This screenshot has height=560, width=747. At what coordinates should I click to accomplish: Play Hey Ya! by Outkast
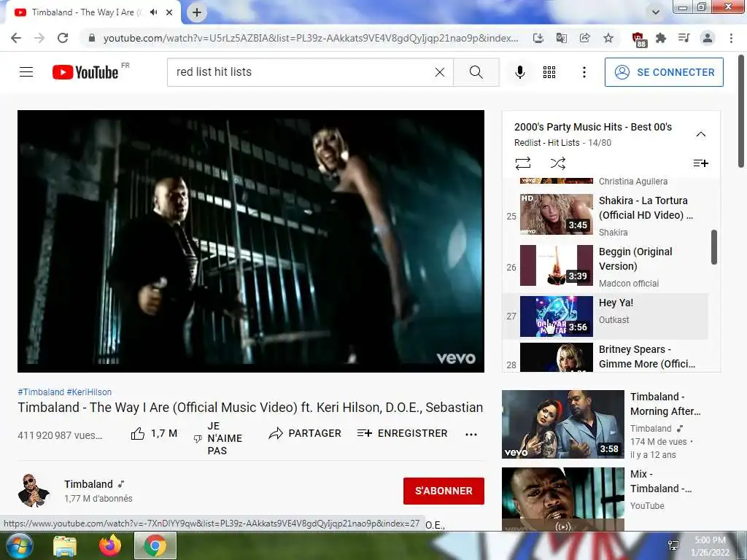pyautogui.click(x=606, y=316)
